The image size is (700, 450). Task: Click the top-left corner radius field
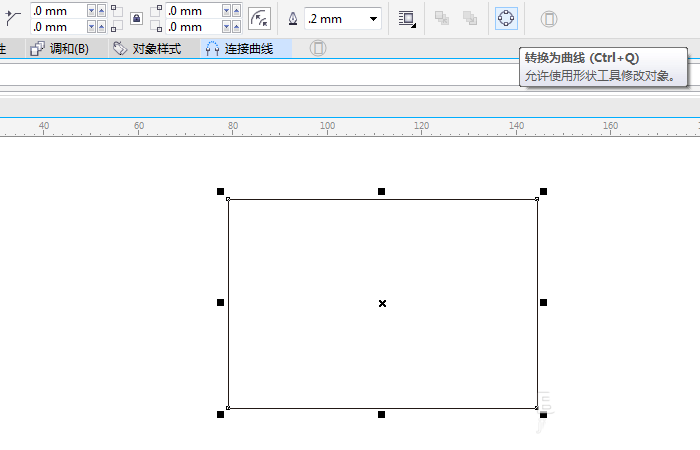click(57, 10)
